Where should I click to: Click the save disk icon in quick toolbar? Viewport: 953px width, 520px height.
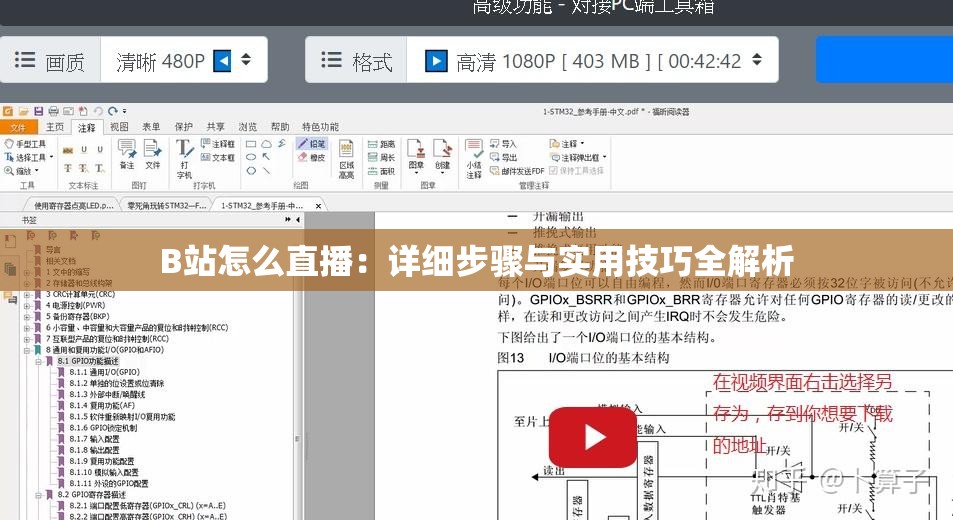click(x=38, y=111)
